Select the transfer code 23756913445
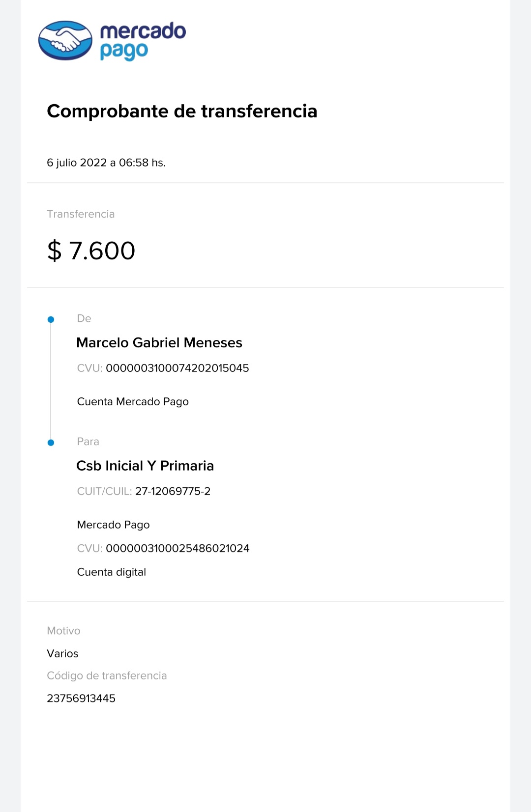Viewport: 531px width, 812px height. [x=81, y=699]
